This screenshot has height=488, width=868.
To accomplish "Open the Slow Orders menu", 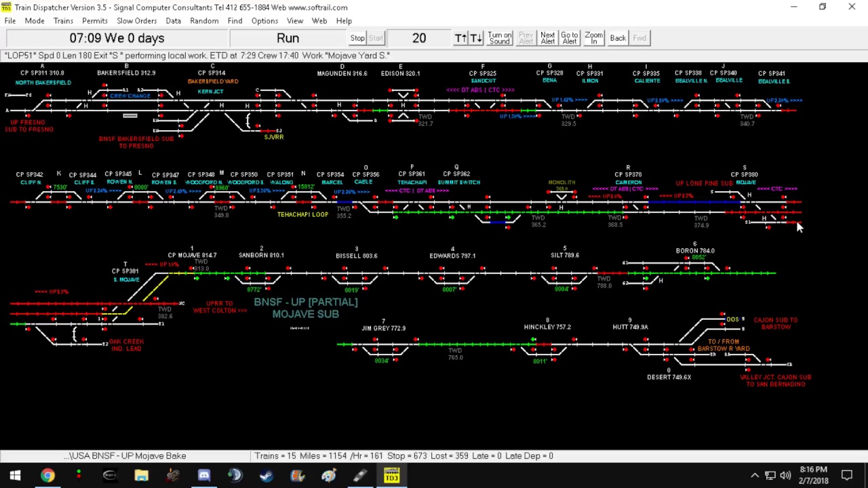I will (x=136, y=21).
